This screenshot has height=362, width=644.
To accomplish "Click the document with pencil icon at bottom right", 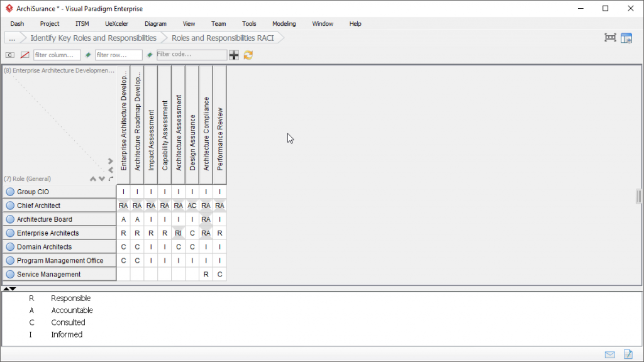I will tap(628, 354).
